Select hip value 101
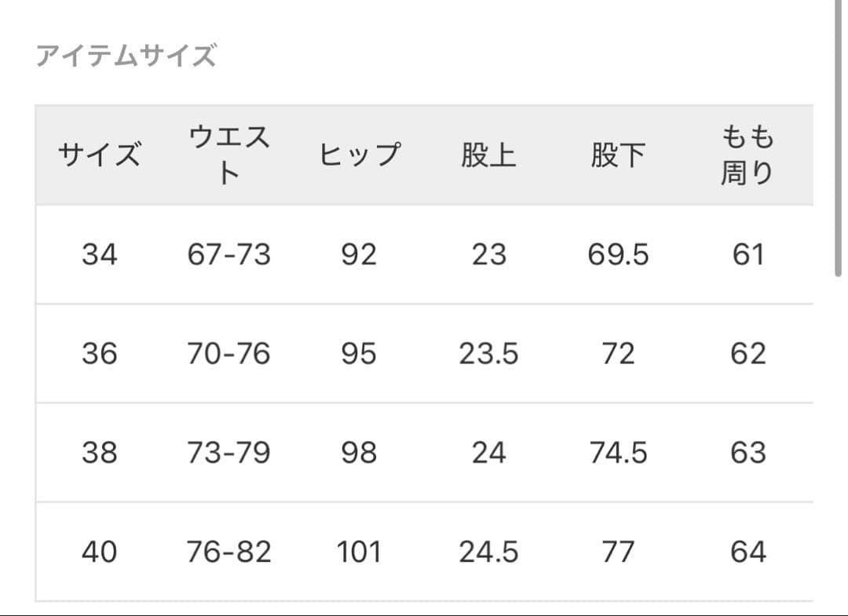848x616 pixels. pyautogui.click(x=359, y=552)
